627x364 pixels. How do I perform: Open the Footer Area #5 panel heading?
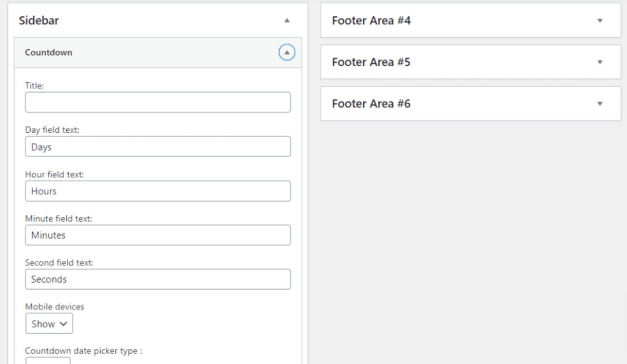point(371,62)
